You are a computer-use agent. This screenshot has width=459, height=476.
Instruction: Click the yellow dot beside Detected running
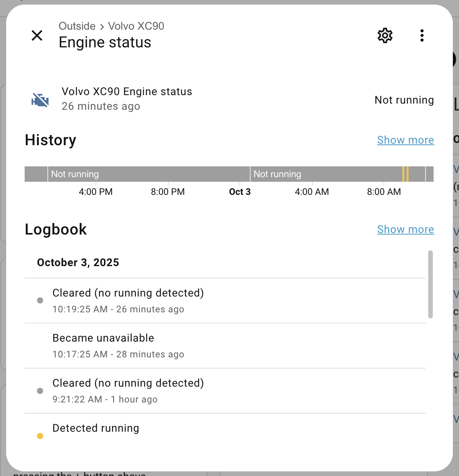(40, 436)
